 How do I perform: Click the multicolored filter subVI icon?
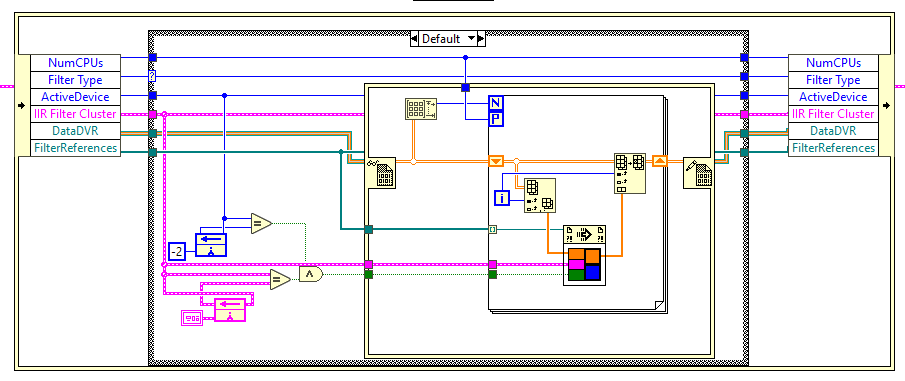pos(584,264)
